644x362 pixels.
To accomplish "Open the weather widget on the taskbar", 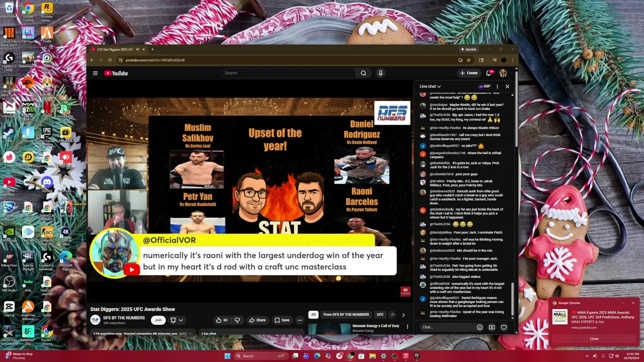I will pyautogui.click(x=18, y=356).
